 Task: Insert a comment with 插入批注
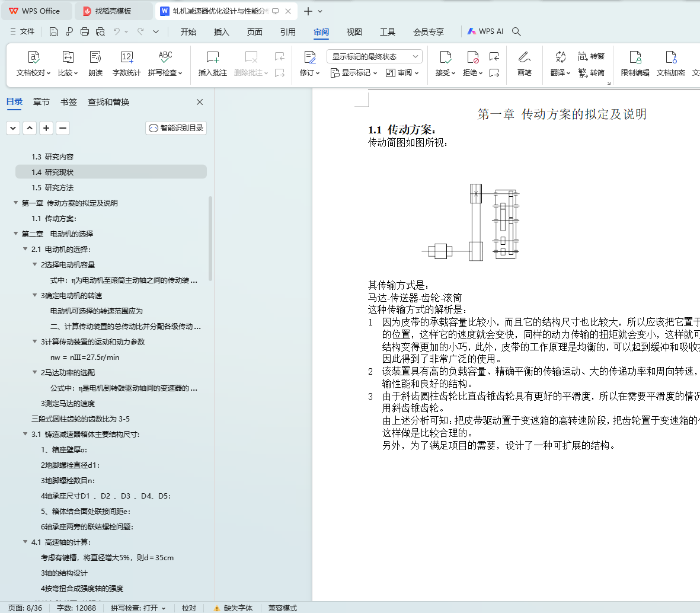coord(213,63)
